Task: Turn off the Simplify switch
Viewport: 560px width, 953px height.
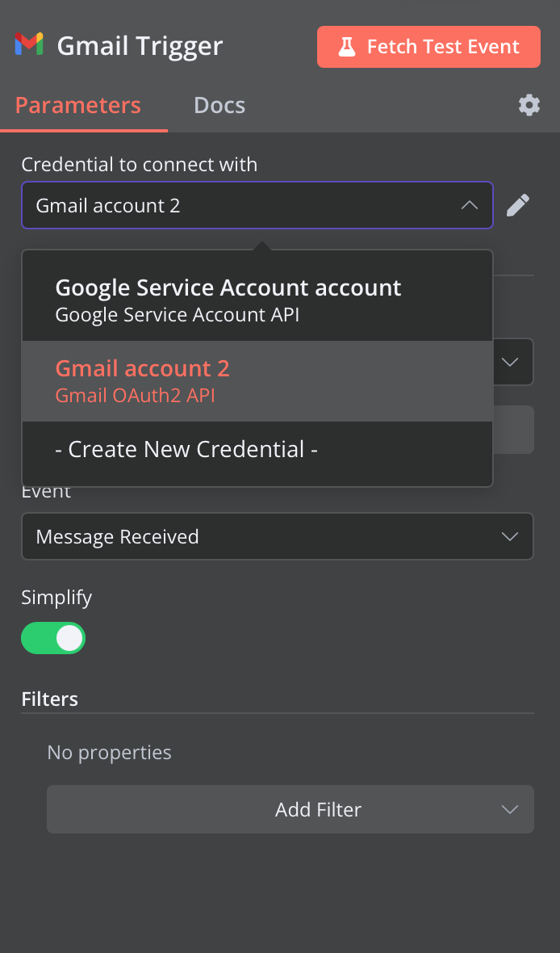Action: [x=53, y=637]
